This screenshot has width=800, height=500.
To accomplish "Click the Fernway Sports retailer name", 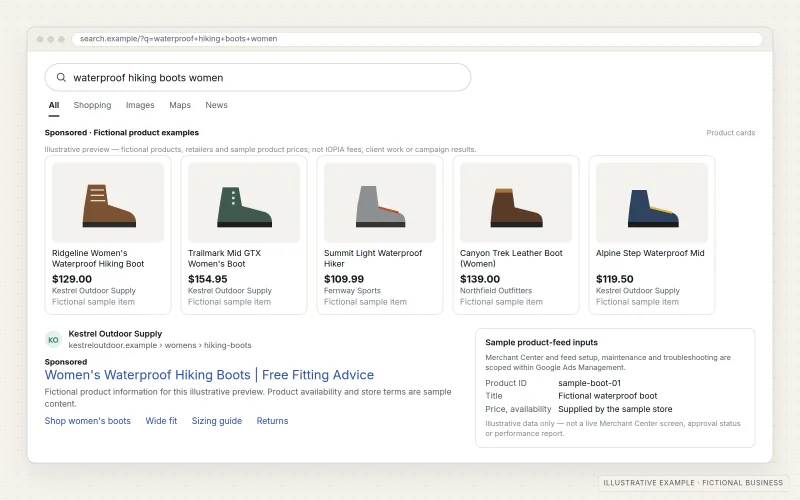I will coord(352,291).
